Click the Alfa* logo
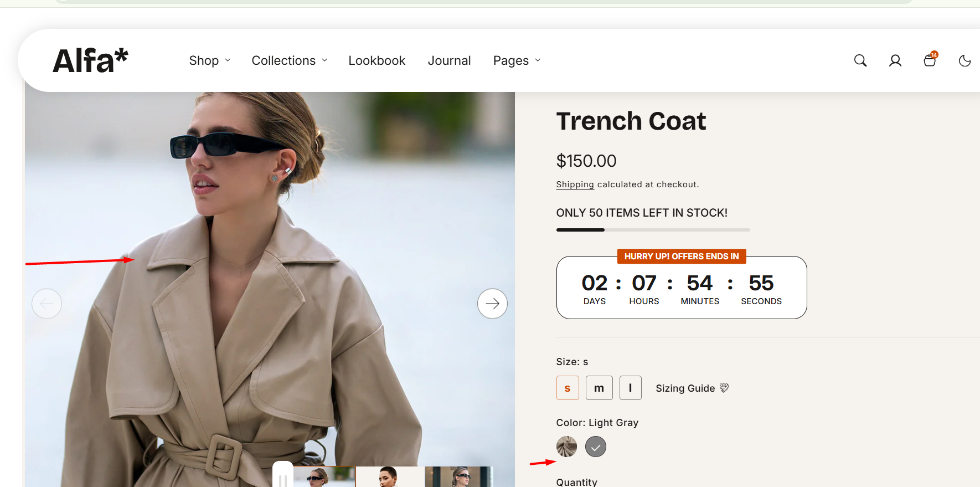Image resolution: width=980 pixels, height=487 pixels. pos(90,60)
